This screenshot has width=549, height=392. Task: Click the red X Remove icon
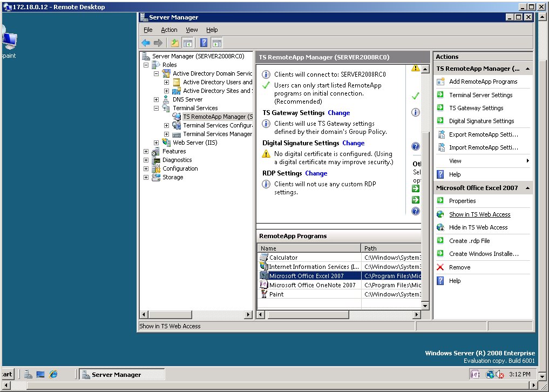[440, 267]
